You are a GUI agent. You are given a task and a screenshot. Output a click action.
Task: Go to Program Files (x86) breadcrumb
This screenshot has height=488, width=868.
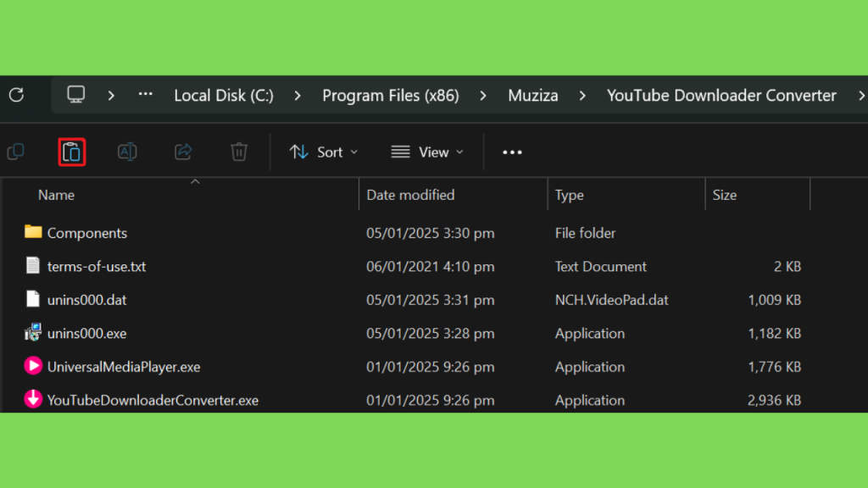click(x=391, y=96)
